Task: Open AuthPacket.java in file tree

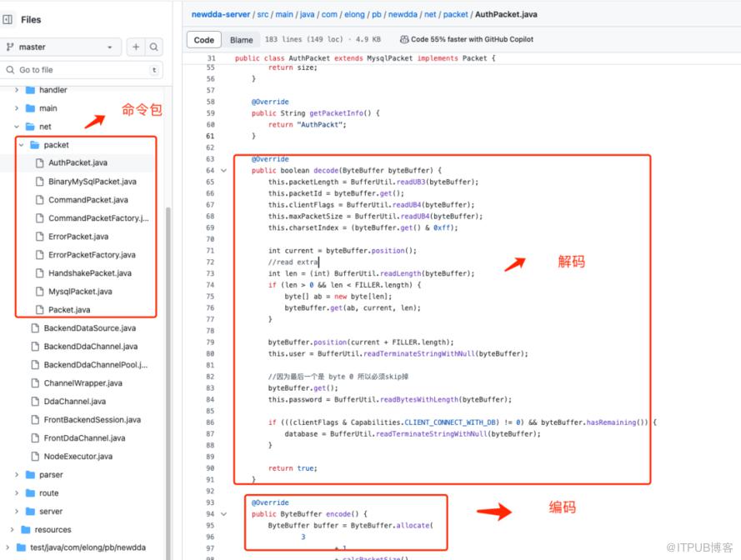Action: [x=78, y=163]
